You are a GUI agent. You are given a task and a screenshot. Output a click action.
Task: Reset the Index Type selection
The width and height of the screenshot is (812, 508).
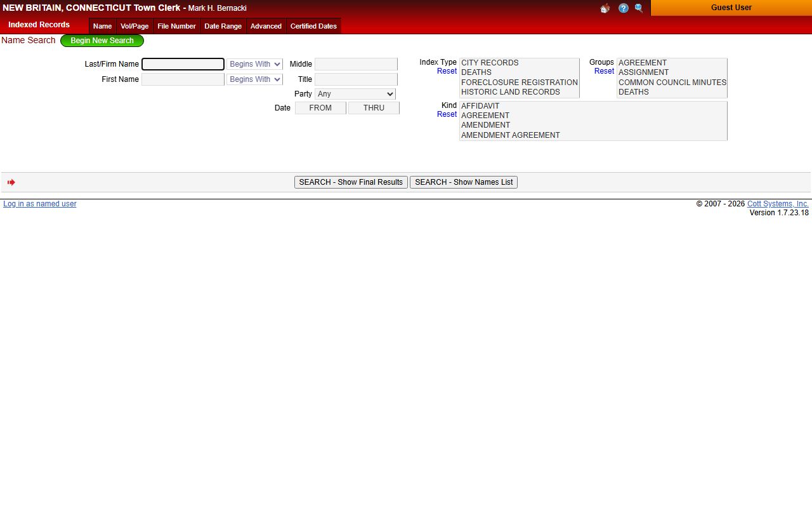click(x=447, y=71)
